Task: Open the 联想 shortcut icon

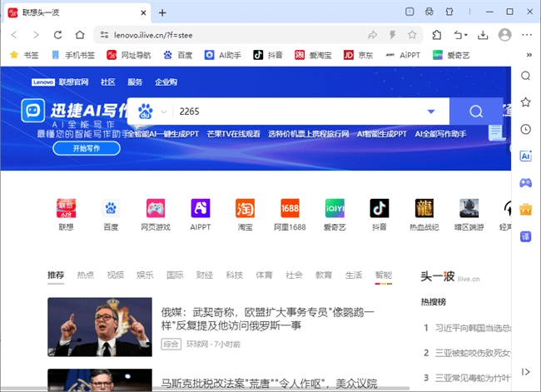Action: click(66, 208)
